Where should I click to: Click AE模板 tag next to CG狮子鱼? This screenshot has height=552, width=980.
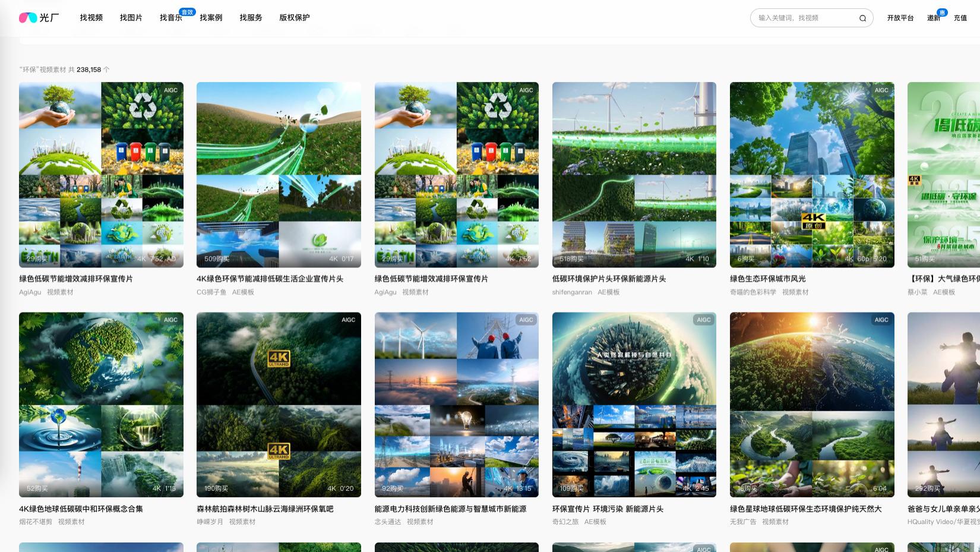pos(243,292)
